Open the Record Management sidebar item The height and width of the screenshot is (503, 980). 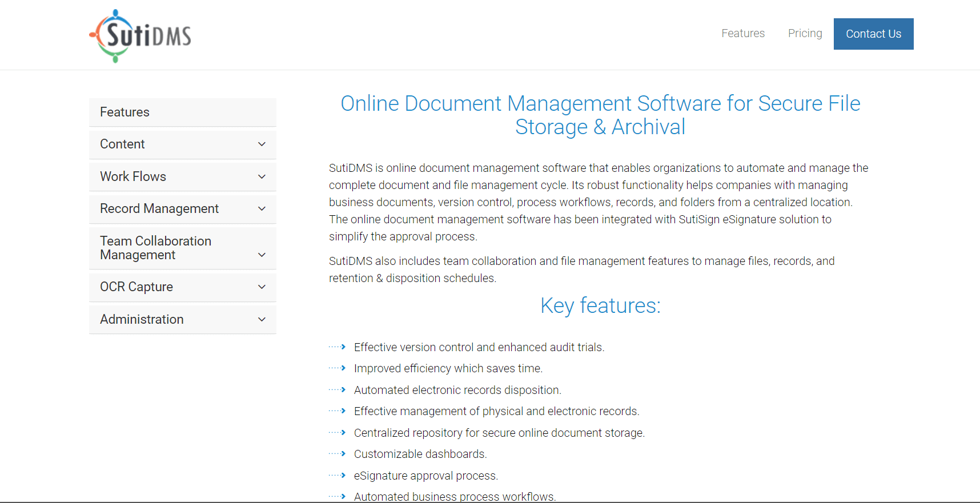(183, 209)
